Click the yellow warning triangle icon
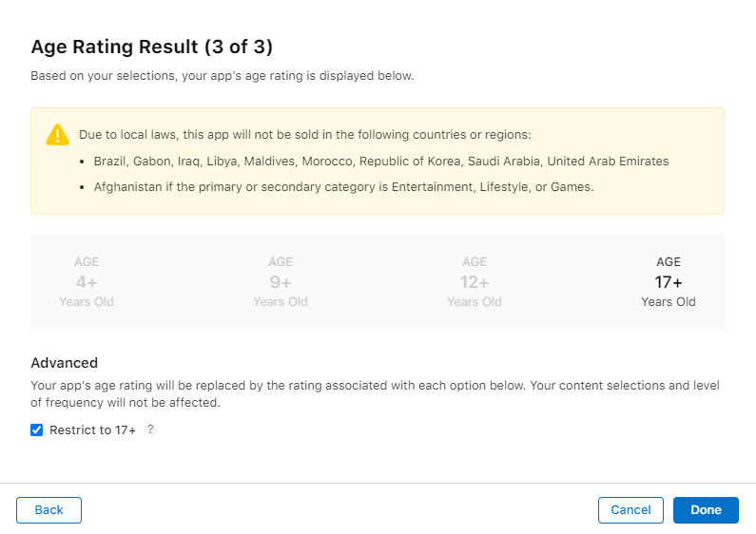Image resolution: width=756 pixels, height=534 pixels. coord(57,135)
